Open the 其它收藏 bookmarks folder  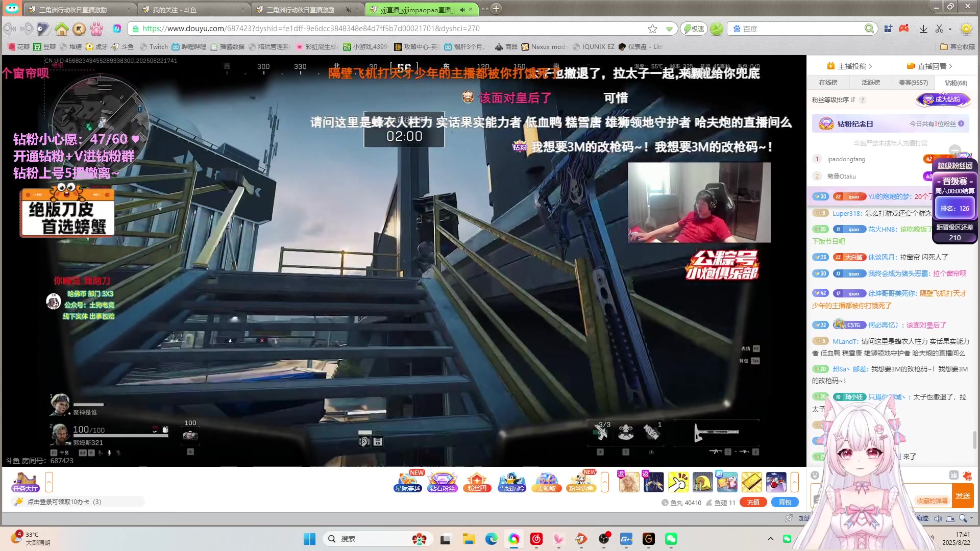[x=958, y=46]
